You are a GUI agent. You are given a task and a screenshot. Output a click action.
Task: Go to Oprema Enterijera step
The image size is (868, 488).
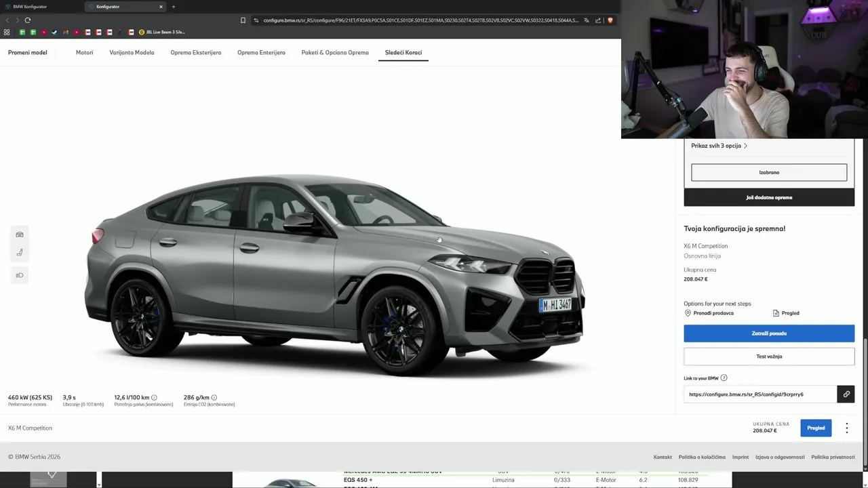(261, 52)
